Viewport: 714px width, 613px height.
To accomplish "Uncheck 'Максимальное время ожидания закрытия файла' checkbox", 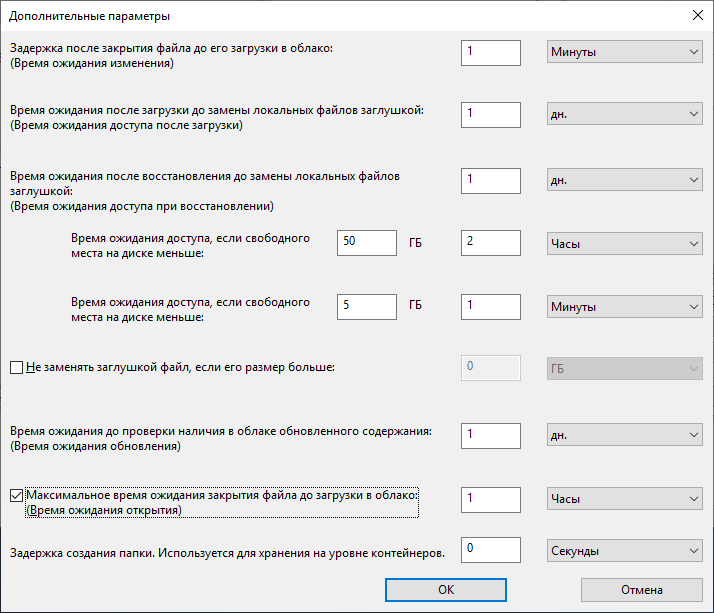I will (x=16, y=495).
